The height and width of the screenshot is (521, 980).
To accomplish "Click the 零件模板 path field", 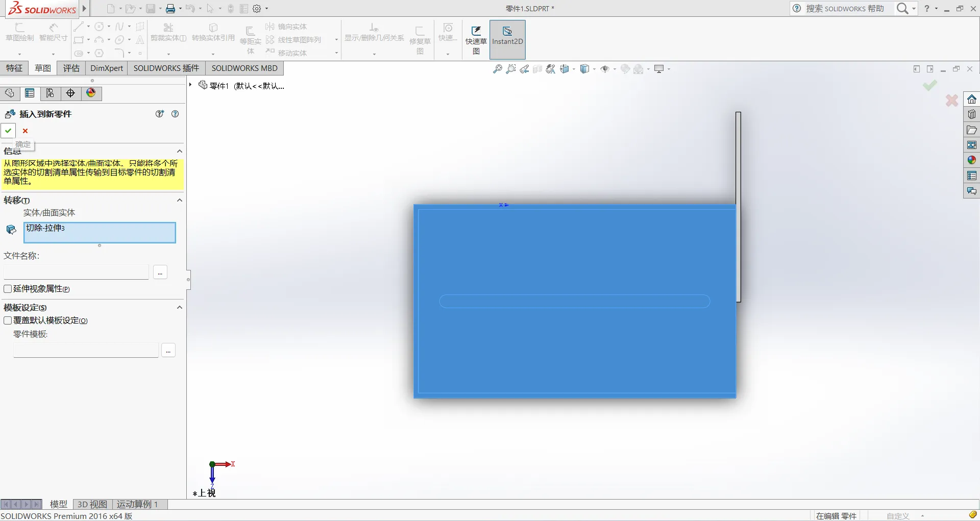I will (x=86, y=350).
